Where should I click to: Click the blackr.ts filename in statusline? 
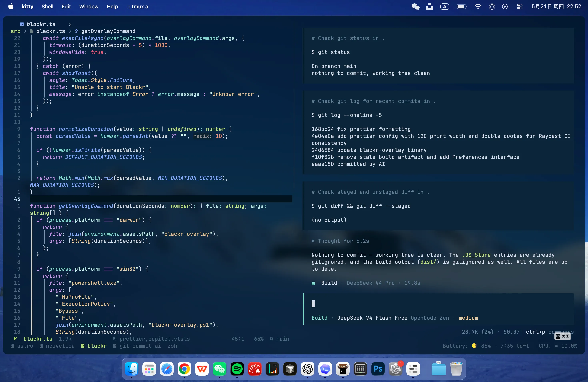tap(38, 339)
